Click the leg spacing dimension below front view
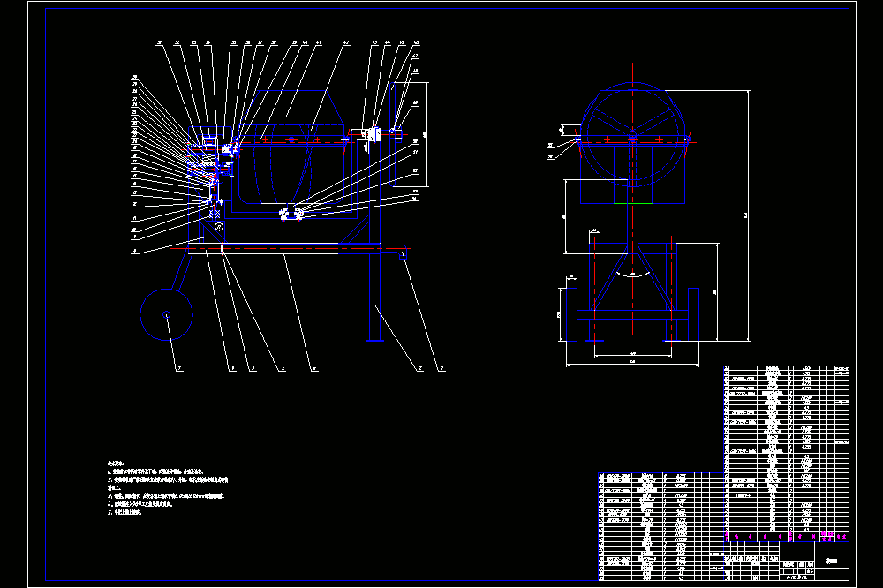This screenshot has width=883, height=588. coord(632,356)
